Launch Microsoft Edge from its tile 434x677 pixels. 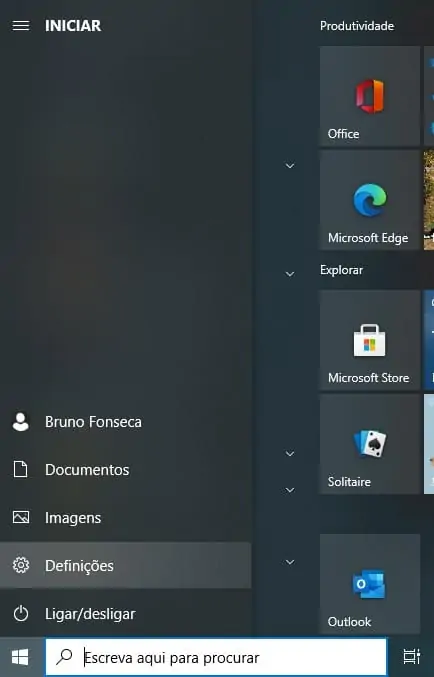[x=370, y=200]
